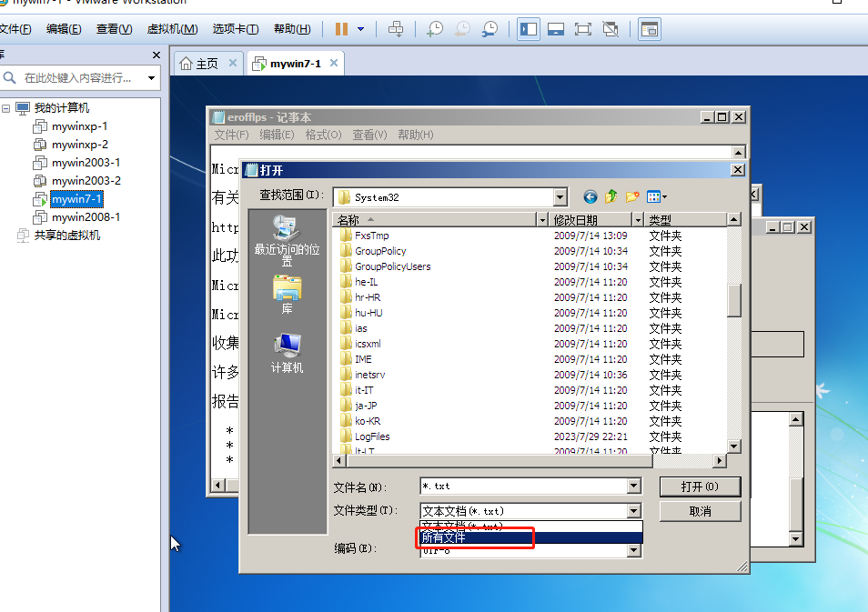The image size is (868, 612).
Task: Toggle thumbnail bar view icon
Action: (556, 29)
